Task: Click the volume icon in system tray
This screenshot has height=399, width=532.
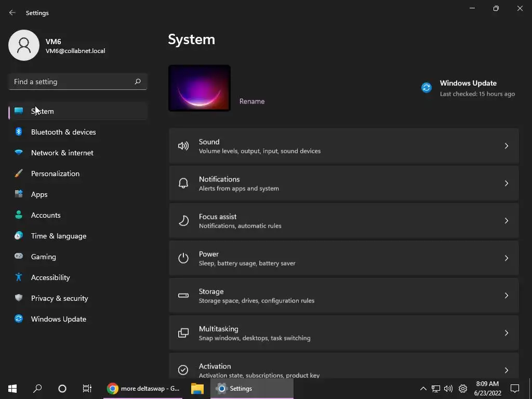Action: (x=448, y=389)
